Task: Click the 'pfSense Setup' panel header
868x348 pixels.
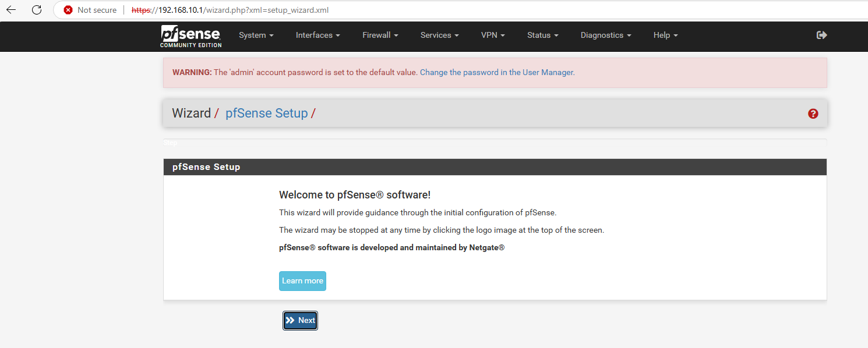Action: tap(495, 167)
